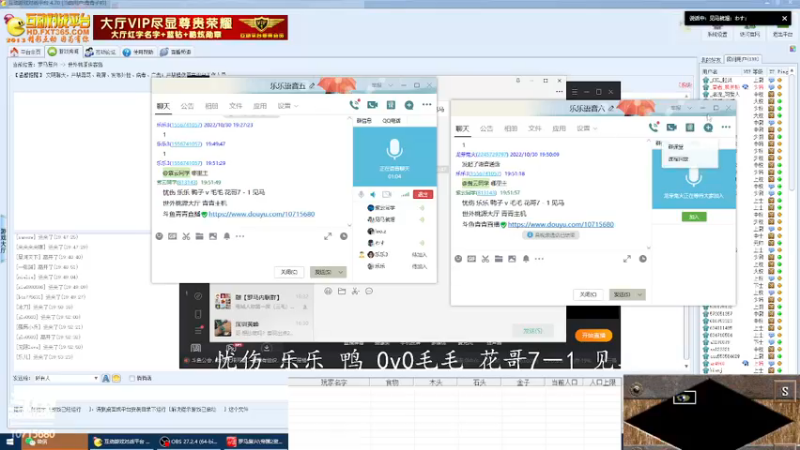Click the bell icon in the 乐乐 六 chat toolbar
Screen dimensions: 800x450
coord(526,259)
